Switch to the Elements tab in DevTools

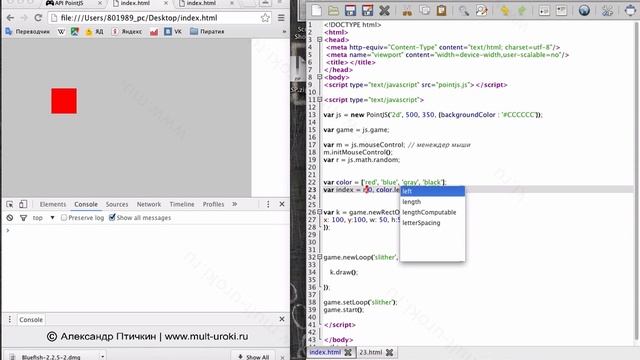pos(53,204)
